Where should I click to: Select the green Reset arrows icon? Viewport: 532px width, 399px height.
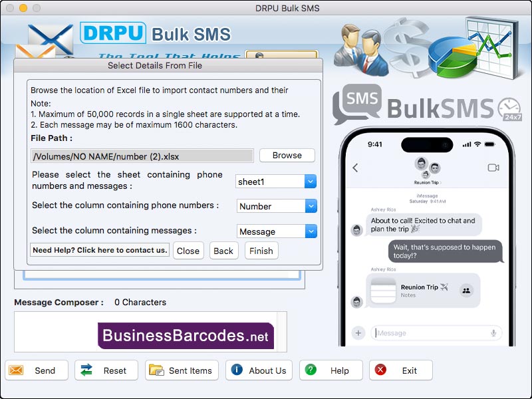(x=86, y=370)
